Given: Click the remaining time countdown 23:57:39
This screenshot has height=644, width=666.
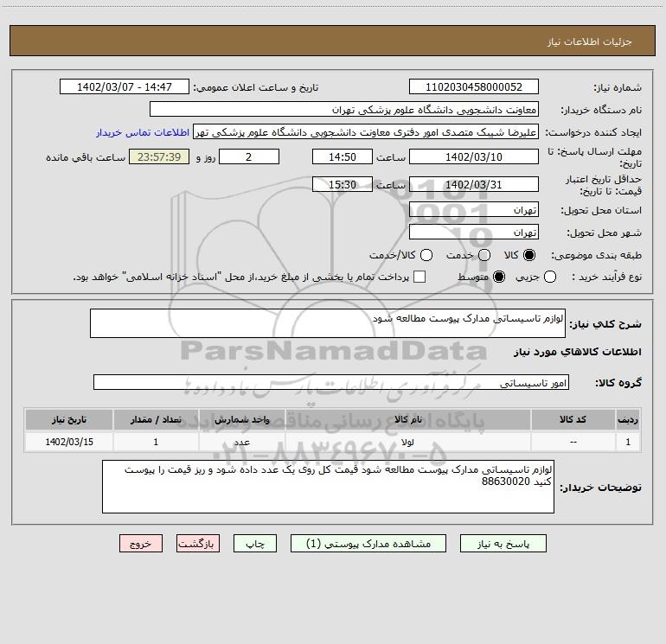Looking at the screenshot, I should click(159, 156).
